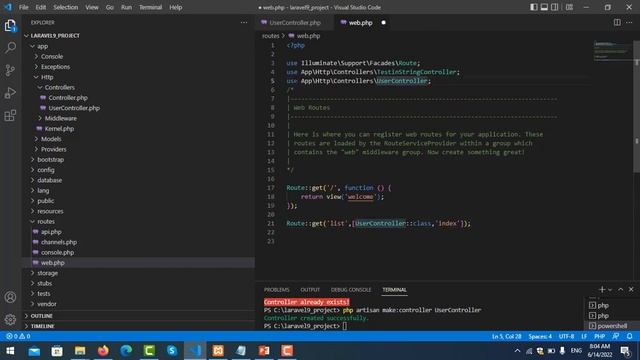Open File Explorer from the taskbar
Image resolution: width=640 pixels, height=360 pixels.
pyautogui.click(x=80, y=351)
